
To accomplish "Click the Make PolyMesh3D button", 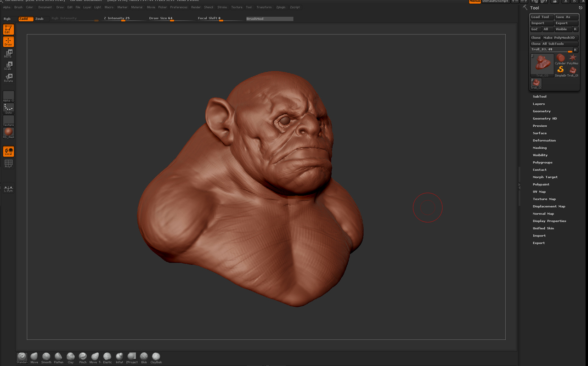I will point(560,38).
